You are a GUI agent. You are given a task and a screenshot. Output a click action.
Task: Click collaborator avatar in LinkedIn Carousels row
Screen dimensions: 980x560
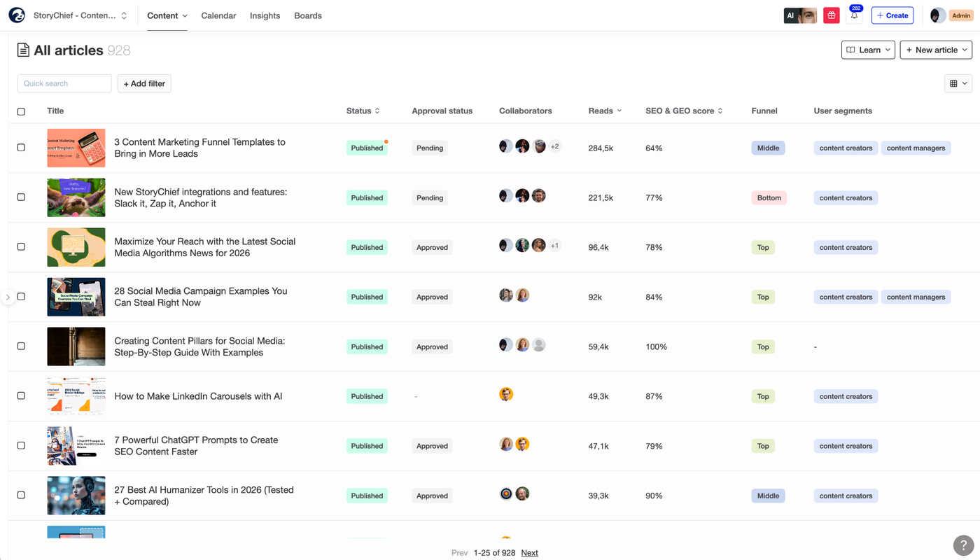pos(506,394)
